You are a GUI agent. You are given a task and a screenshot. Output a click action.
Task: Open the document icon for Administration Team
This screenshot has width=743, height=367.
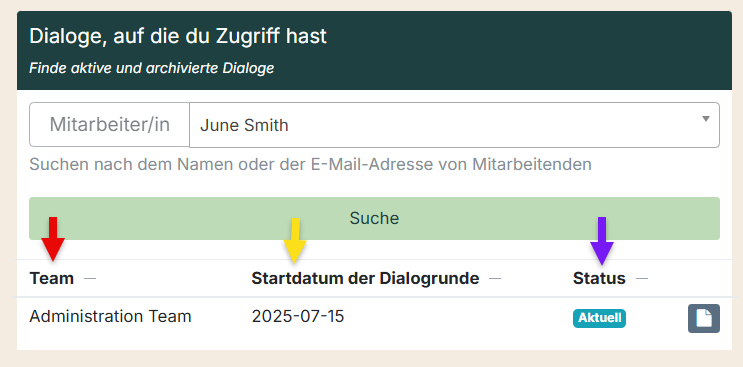coord(704,318)
